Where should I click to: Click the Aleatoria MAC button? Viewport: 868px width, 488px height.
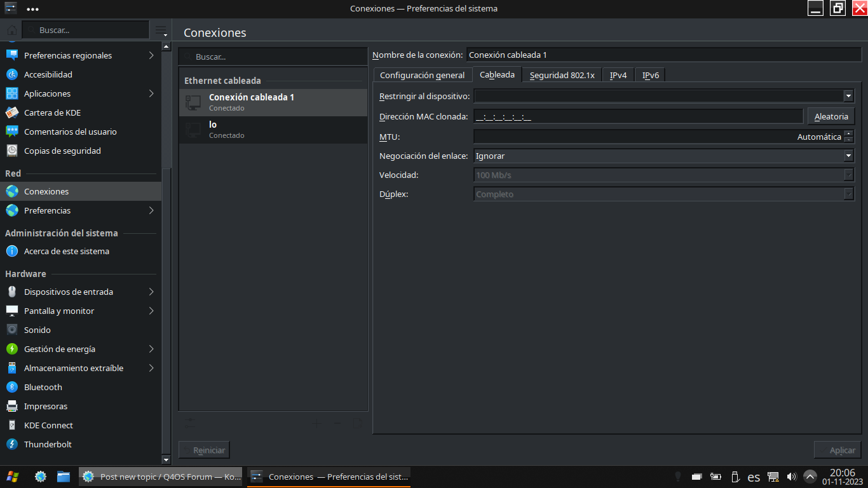831,116
